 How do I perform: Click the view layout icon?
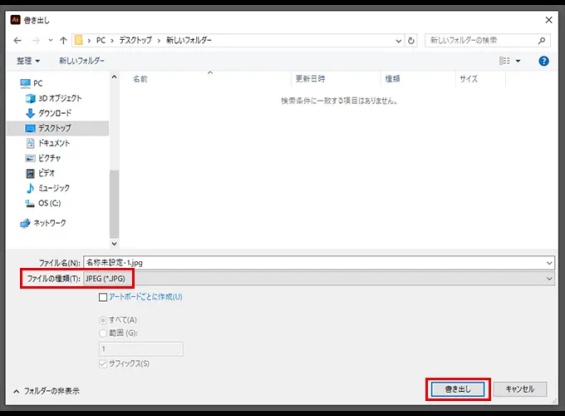coord(504,61)
